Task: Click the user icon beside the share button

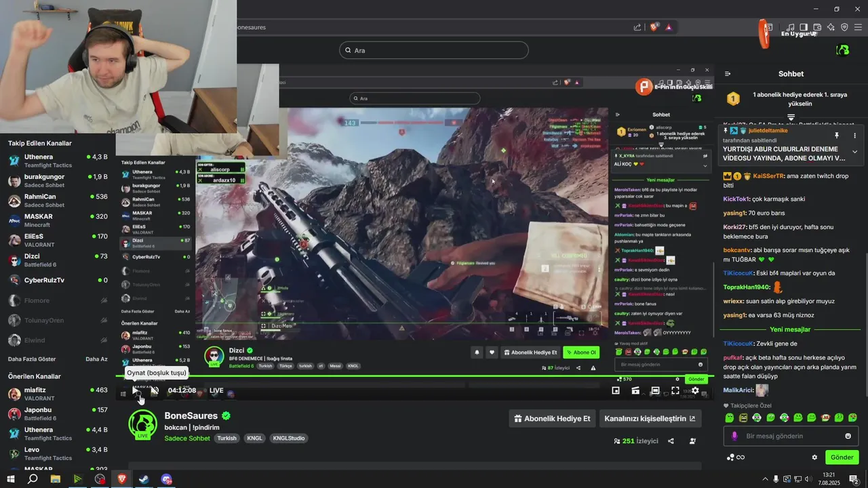Action: tap(692, 441)
